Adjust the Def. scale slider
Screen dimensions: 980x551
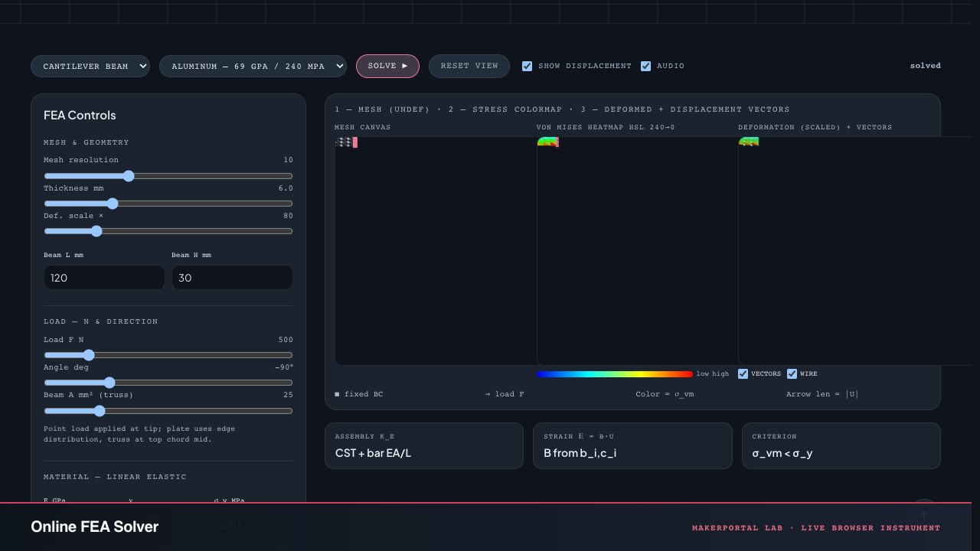(168, 231)
